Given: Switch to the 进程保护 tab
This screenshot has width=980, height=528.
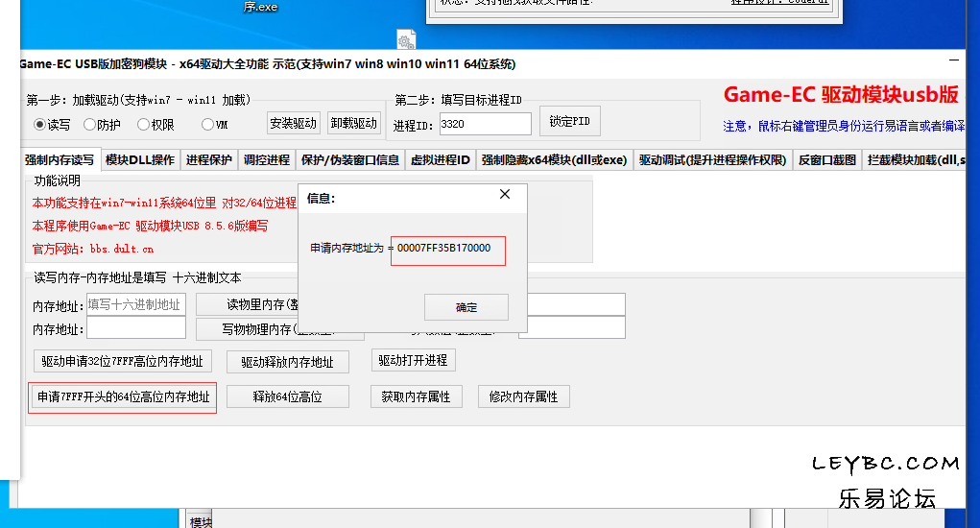Looking at the screenshot, I should pos(208,160).
